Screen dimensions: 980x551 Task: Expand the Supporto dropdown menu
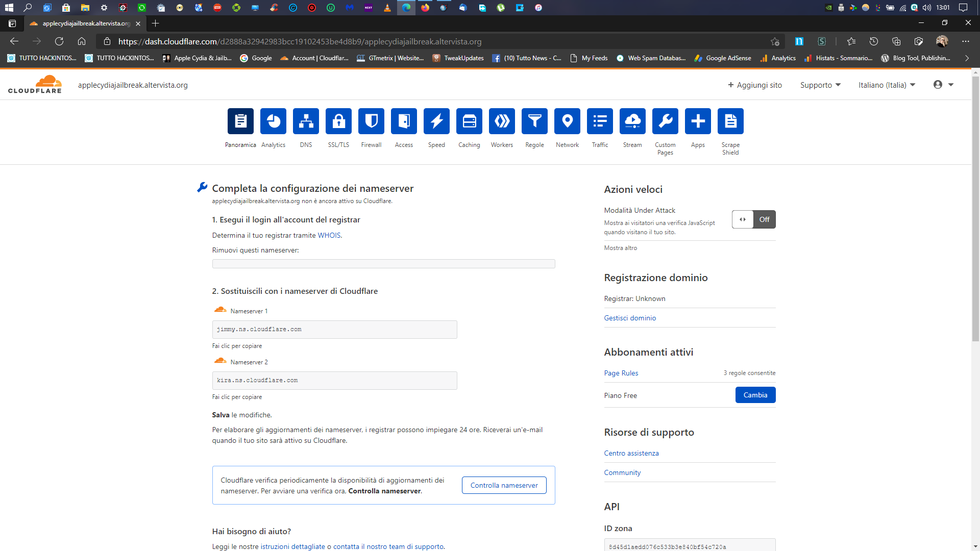820,85
